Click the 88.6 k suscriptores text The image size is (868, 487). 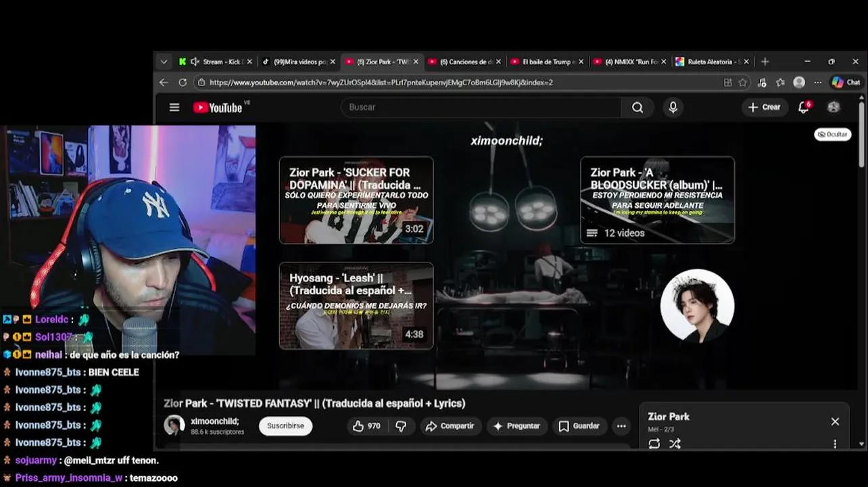click(218, 432)
